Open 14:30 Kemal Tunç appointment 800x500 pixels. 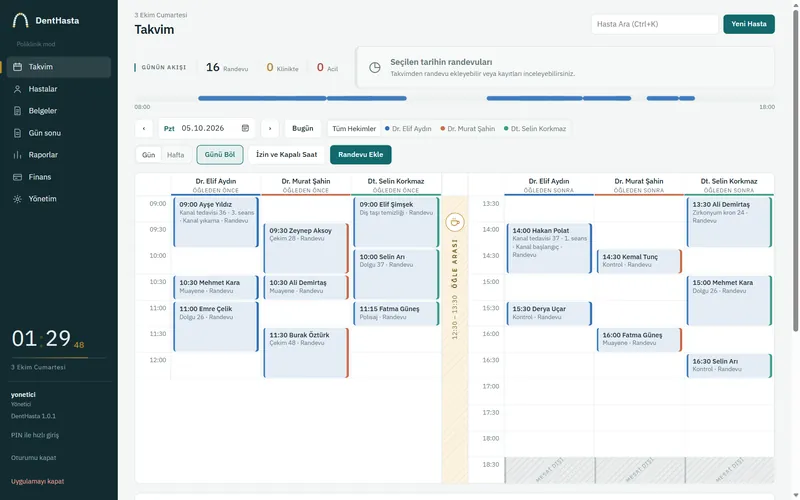coord(639,261)
